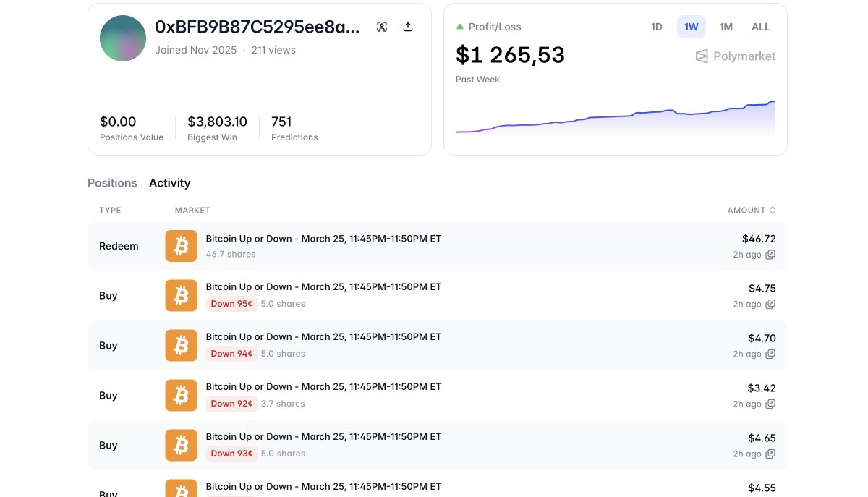The image size is (868, 497).
Task: Select the 1M time range
Action: (726, 27)
